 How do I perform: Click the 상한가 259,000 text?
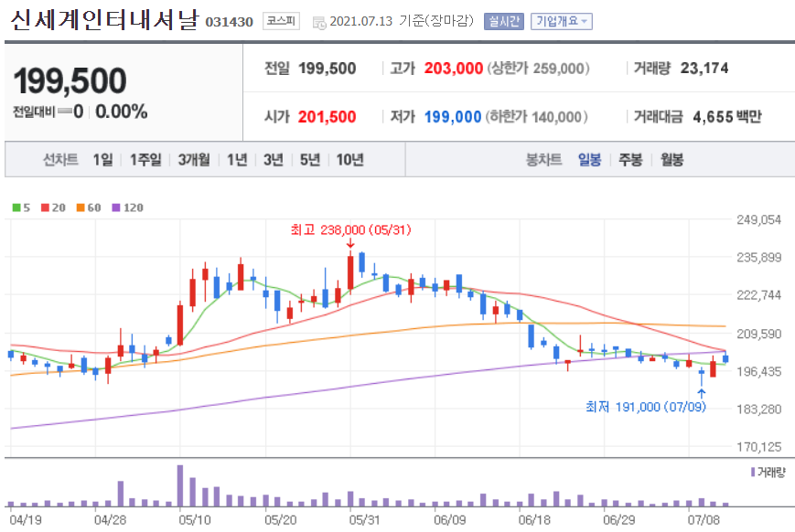coord(539,69)
